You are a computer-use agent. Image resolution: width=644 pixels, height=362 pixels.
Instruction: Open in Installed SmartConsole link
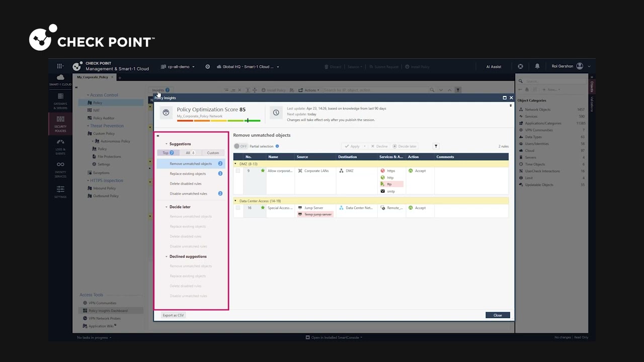click(334, 337)
